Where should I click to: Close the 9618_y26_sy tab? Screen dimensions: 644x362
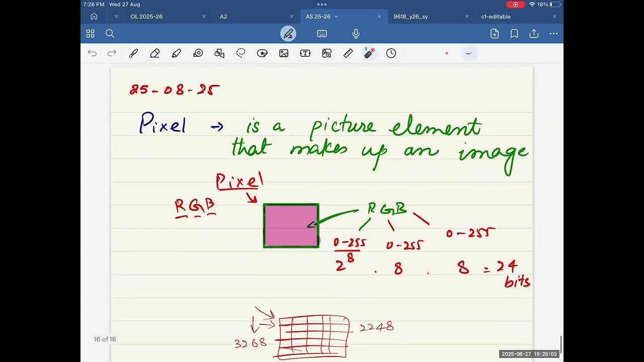pyautogui.click(x=467, y=17)
